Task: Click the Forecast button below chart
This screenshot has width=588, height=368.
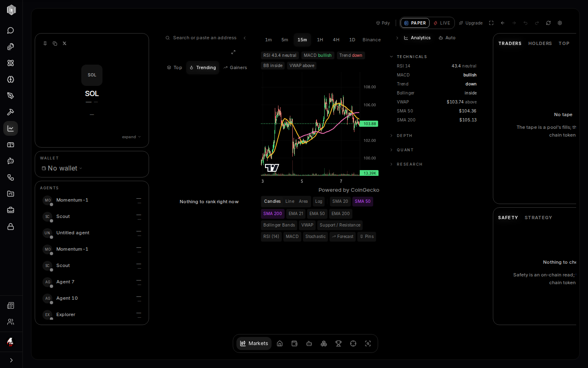Action: point(343,236)
